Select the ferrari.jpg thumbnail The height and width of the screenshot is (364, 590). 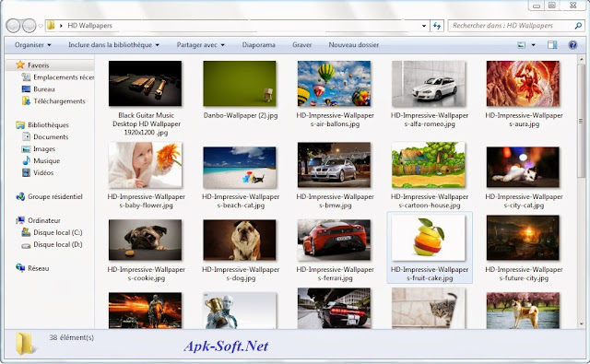click(x=334, y=240)
